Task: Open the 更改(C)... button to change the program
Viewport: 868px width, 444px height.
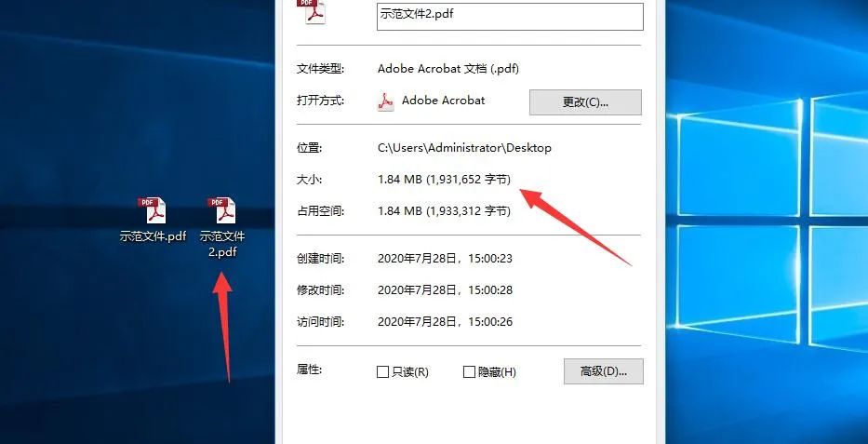Action: pos(585,101)
